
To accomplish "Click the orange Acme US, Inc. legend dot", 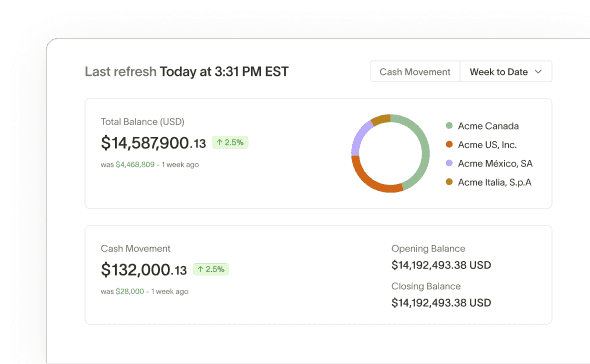I will click(x=449, y=144).
